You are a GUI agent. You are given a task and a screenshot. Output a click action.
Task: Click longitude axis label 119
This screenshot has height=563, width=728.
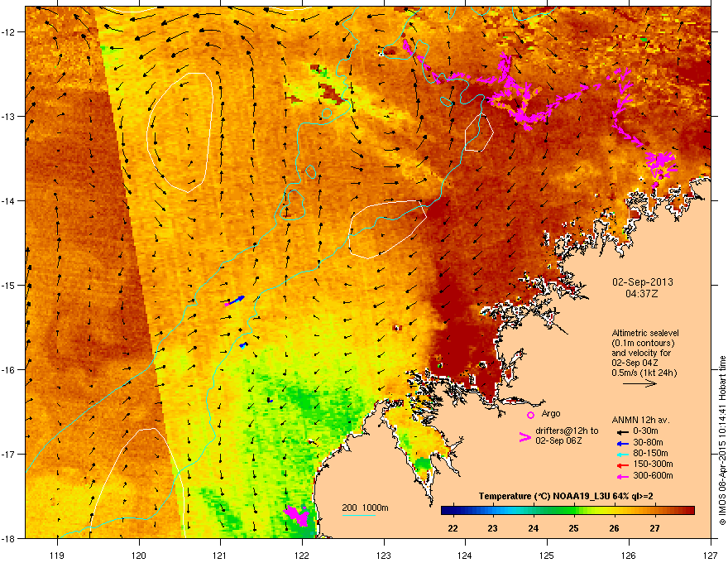(x=57, y=556)
